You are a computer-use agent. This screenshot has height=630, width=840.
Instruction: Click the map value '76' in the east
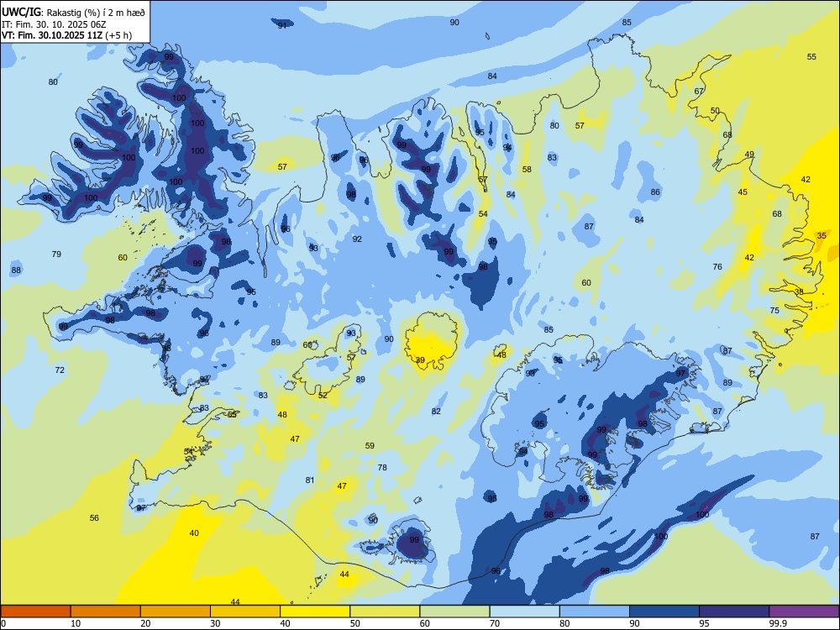click(x=717, y=267)
